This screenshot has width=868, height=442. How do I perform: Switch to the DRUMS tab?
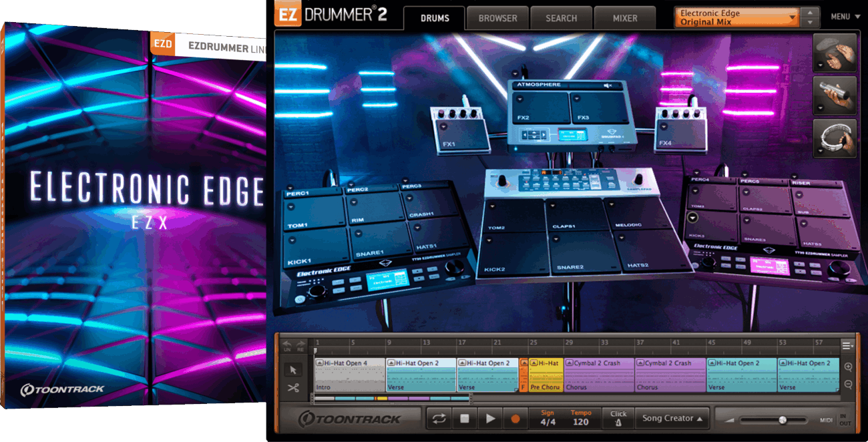(435, 18)
